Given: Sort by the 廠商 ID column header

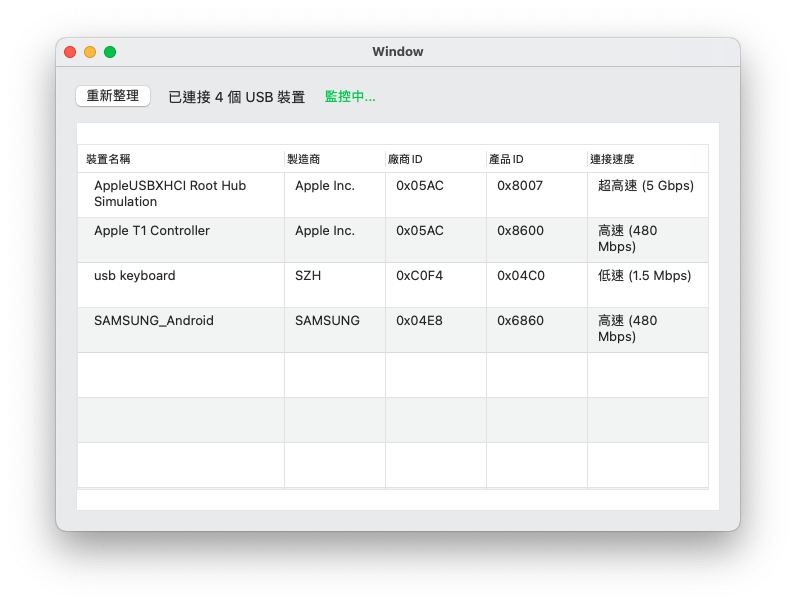Looking at the screenshot, I should 405,159.
